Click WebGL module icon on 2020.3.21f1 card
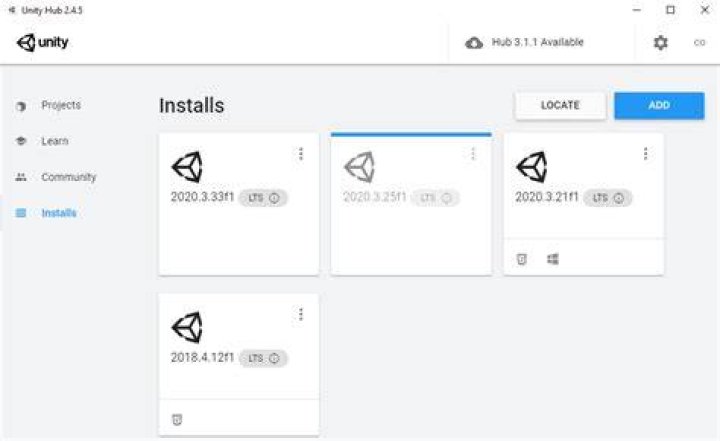This screenshot has width=720, height=441. pos(522,259)
